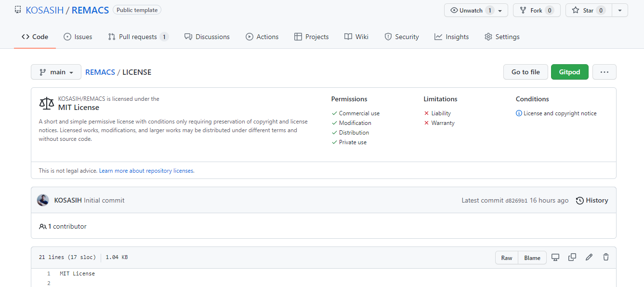The height and width of the screenshot is (287, 644).
Task: Open commit hash d8269b1
Action: click(x=516, y=201)
